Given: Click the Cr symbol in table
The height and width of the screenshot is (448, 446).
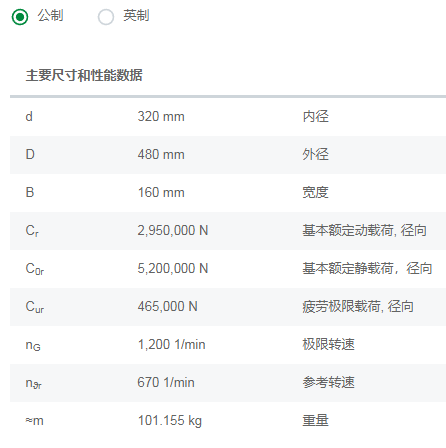Looking at the screenshot, I should click(32, 231).
